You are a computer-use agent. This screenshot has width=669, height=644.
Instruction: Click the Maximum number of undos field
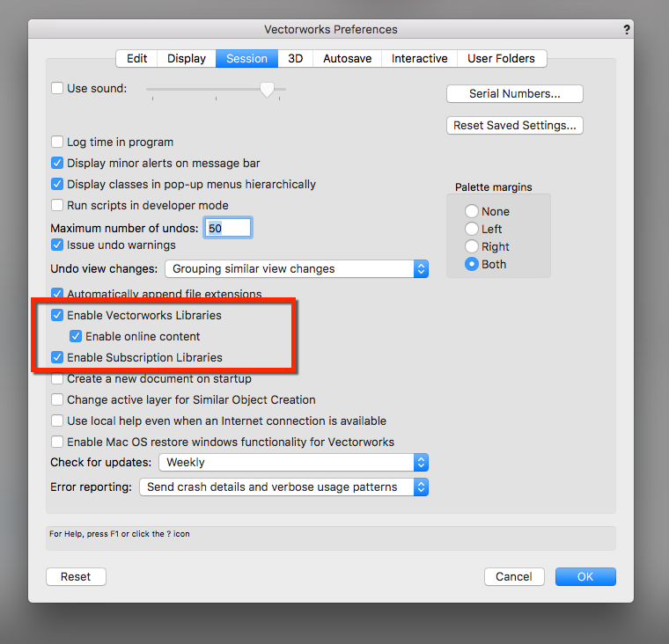click(x=228, y=228)
